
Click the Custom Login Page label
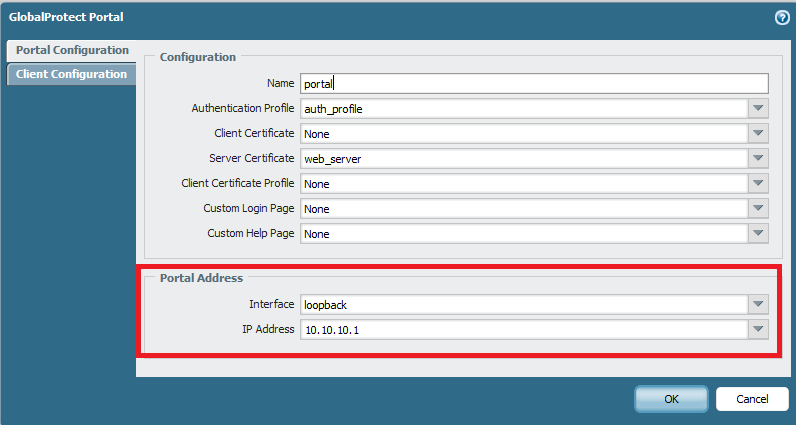[x=249, y=208]
